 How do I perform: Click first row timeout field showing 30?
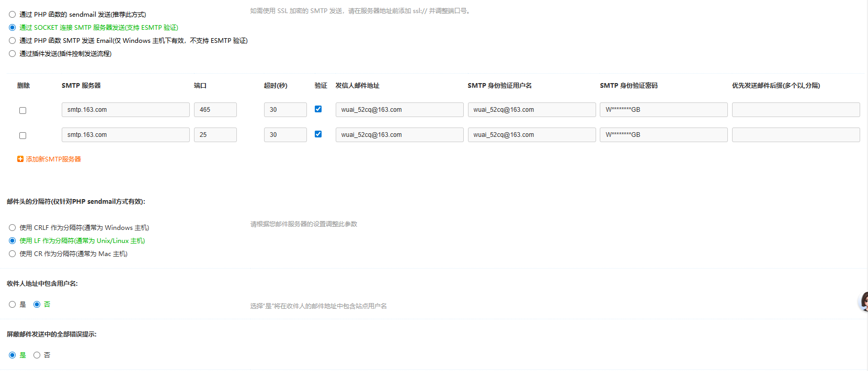pyautogui.click(x=285, y=110)
